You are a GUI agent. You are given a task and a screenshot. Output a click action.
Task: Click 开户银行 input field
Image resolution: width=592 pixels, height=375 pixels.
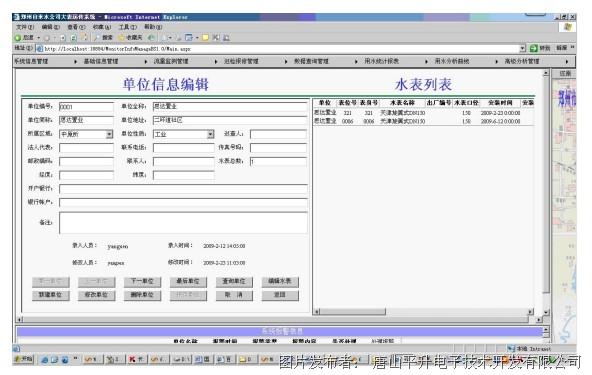[x=183, y=189]
